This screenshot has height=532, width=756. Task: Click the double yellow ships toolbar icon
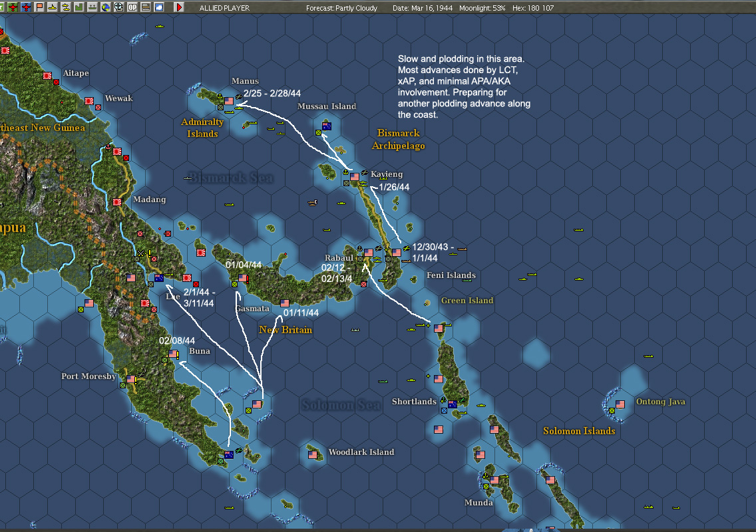[66, 7]
